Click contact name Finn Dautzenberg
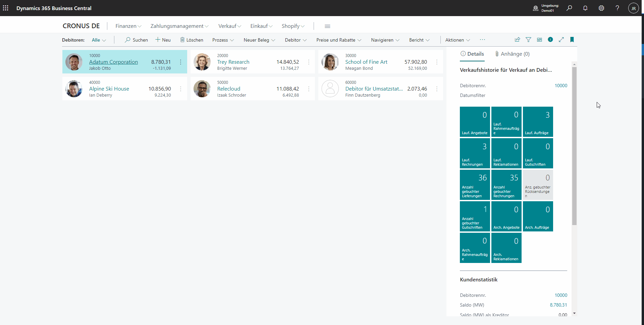The width and height of the screenshot is (644, 325). [x=363, y=95]
